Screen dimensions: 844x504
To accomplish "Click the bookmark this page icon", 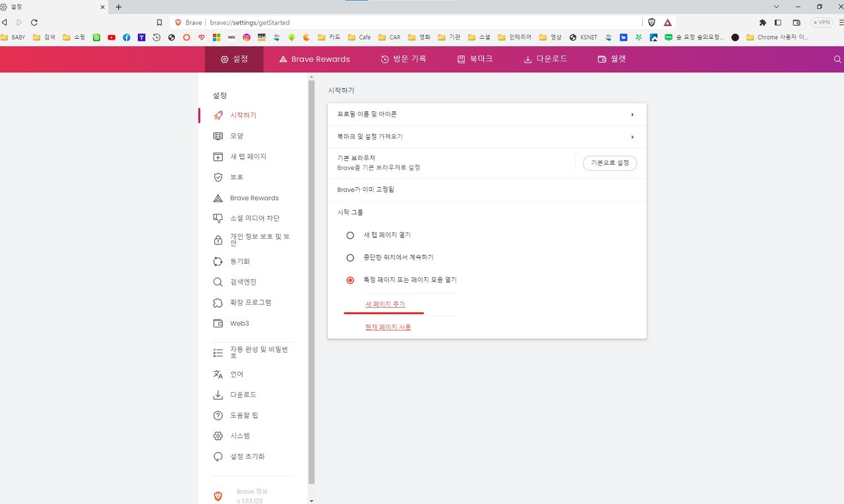I will click(159, 22).
